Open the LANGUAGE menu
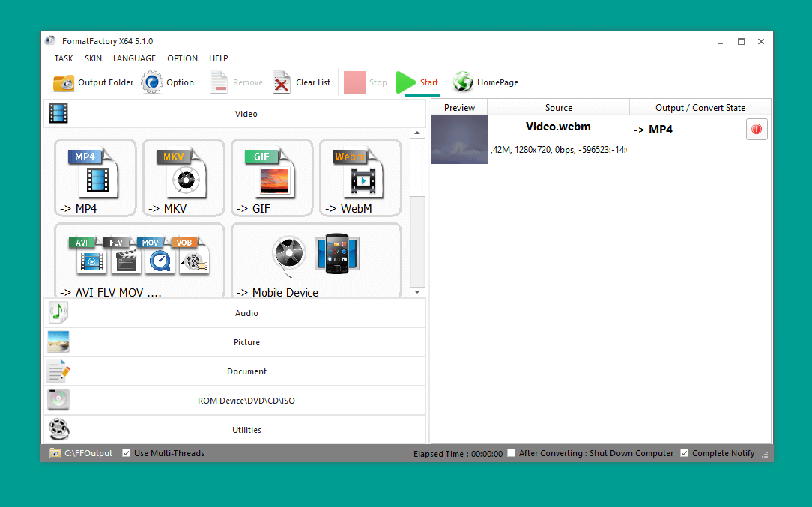The image size is (812, 507). coord(134,58)
